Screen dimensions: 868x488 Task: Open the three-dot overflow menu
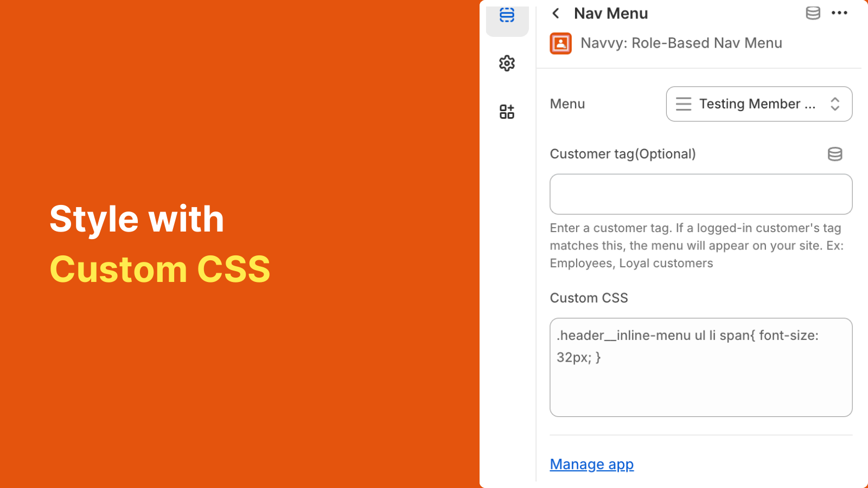pos(839,13)
